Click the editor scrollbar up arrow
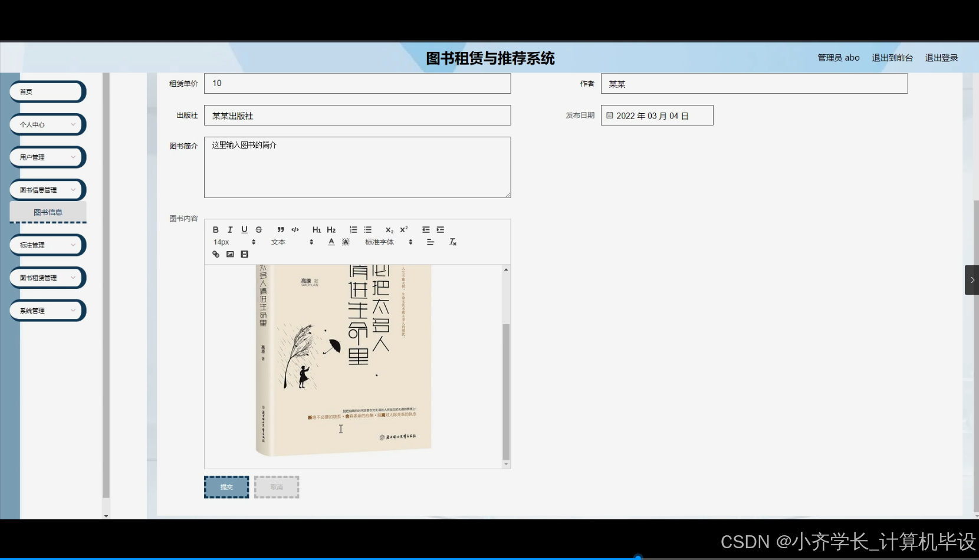 click(x=506, y=269)
